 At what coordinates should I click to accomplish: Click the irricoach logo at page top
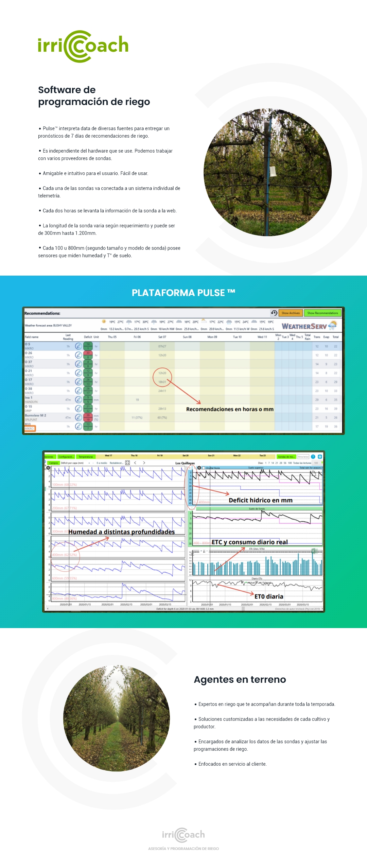(x=83, y=46)
